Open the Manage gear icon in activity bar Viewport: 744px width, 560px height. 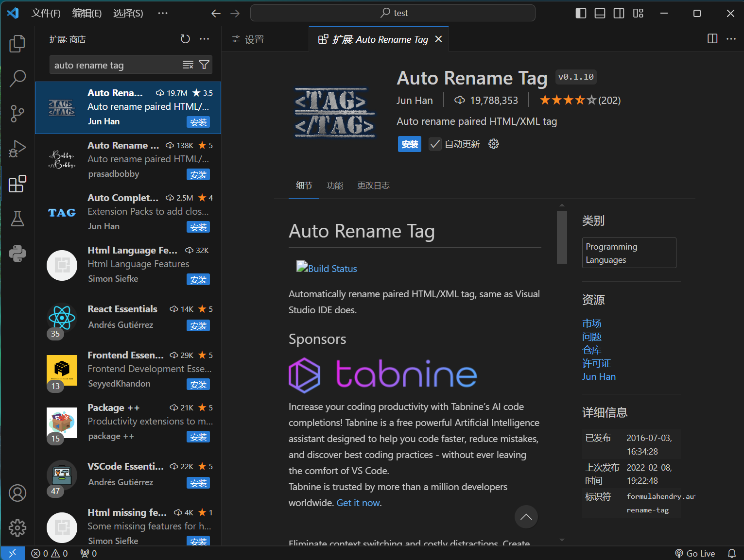pos(17,528)
